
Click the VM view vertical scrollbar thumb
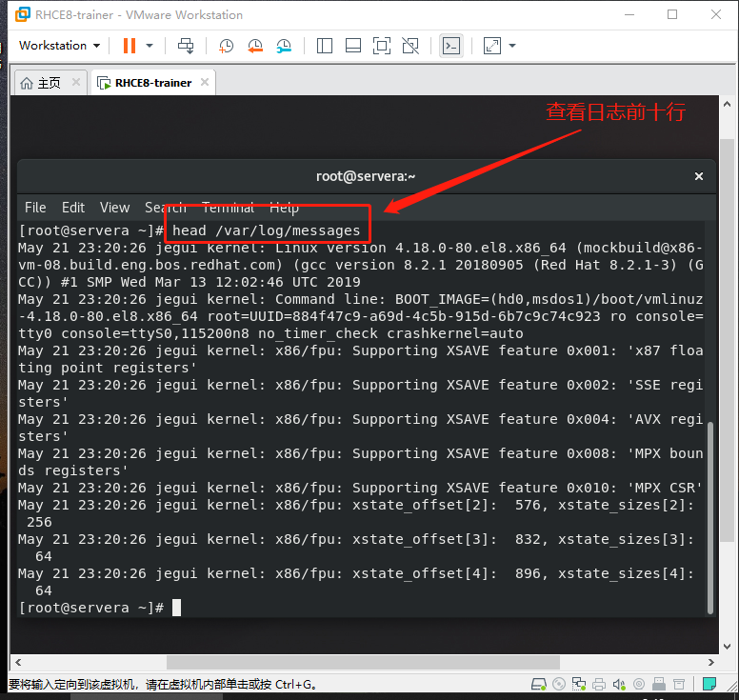[x=728, y=340]
